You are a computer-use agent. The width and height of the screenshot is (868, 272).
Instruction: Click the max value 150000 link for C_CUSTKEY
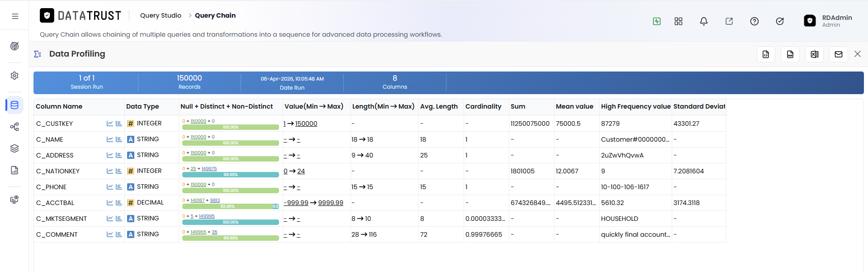coord(306,124)
